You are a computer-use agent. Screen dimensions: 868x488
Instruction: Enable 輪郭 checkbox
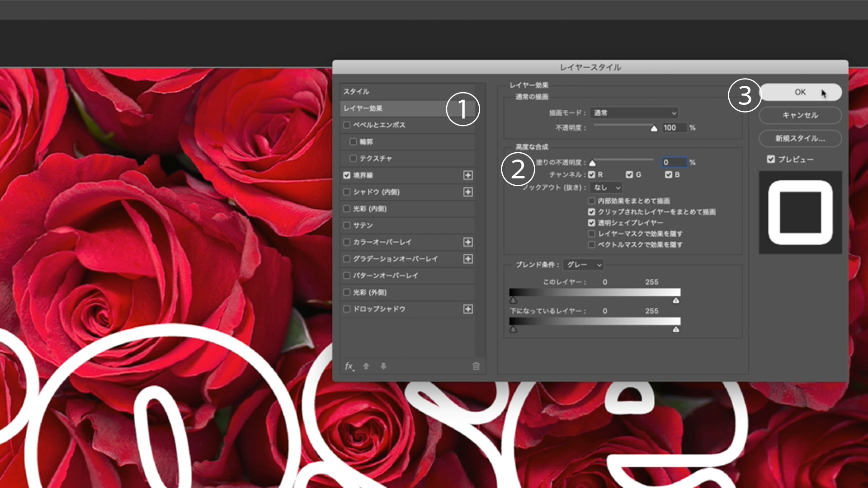tap(353, 142)
